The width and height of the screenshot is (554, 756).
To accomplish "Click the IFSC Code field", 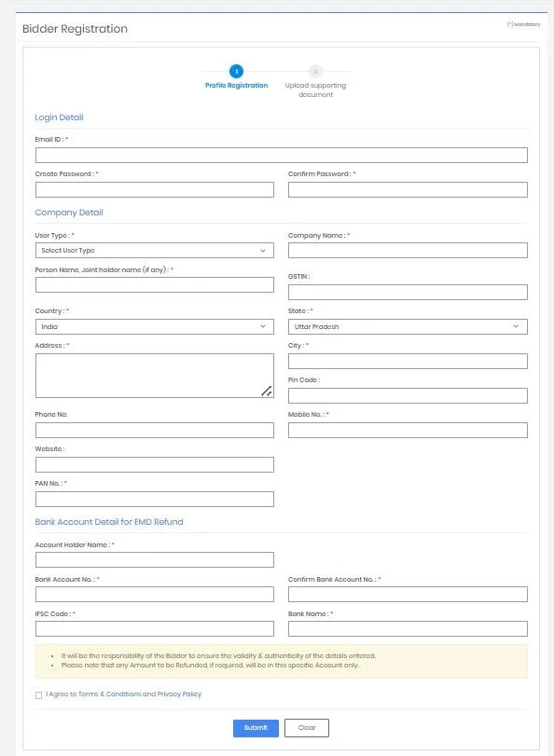I will click(154, 627).
